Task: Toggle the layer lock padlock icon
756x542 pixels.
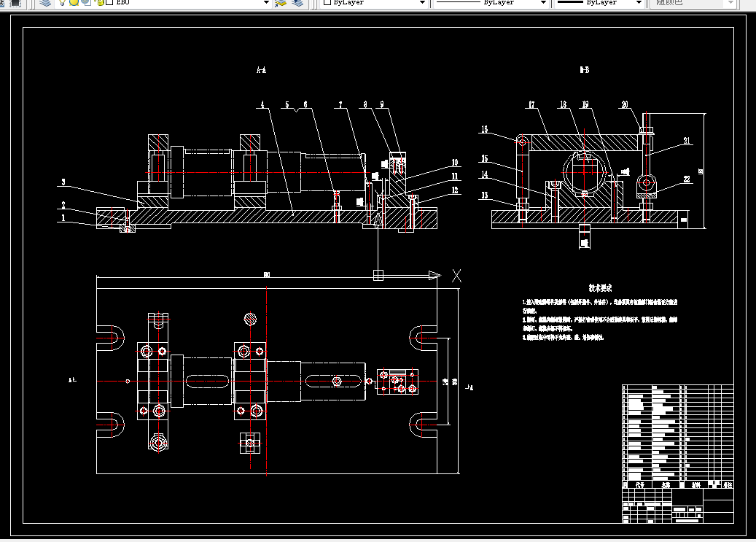Action: point(101,2)
